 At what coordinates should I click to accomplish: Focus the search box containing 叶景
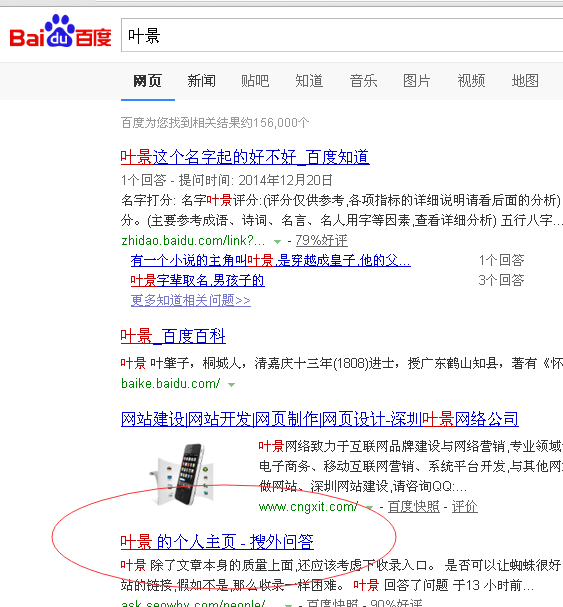pyautogui.click(x=342, y=35)
